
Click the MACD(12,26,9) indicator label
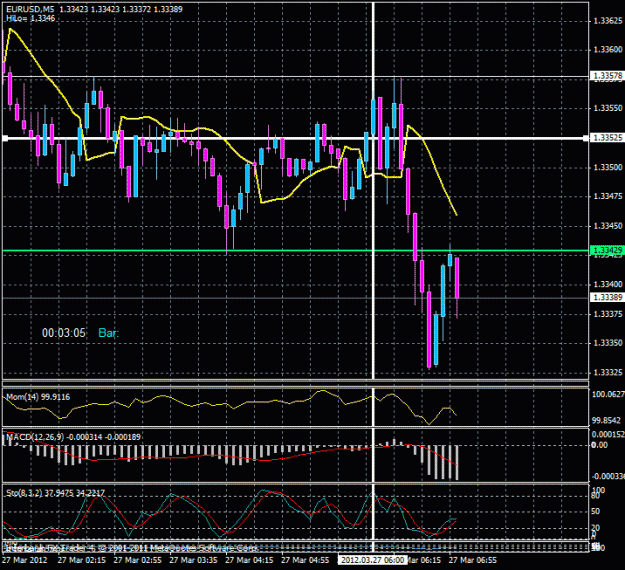[73, 437]
